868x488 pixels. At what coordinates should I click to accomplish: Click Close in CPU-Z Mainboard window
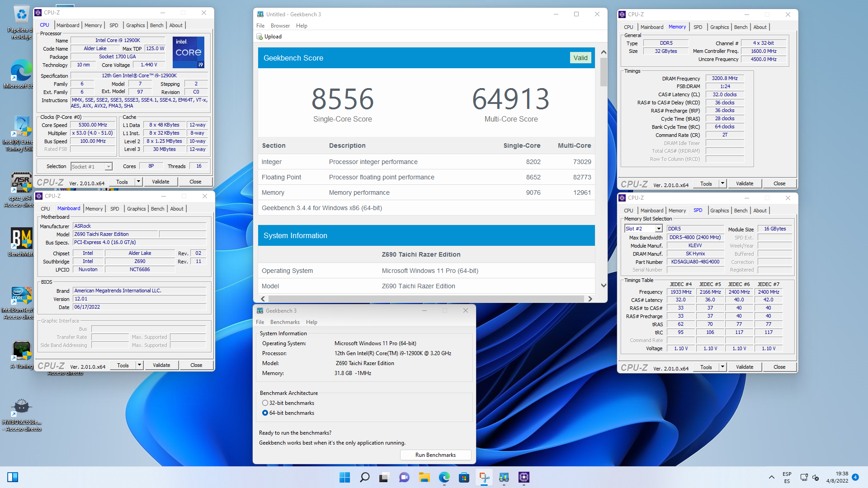point(196,365)
